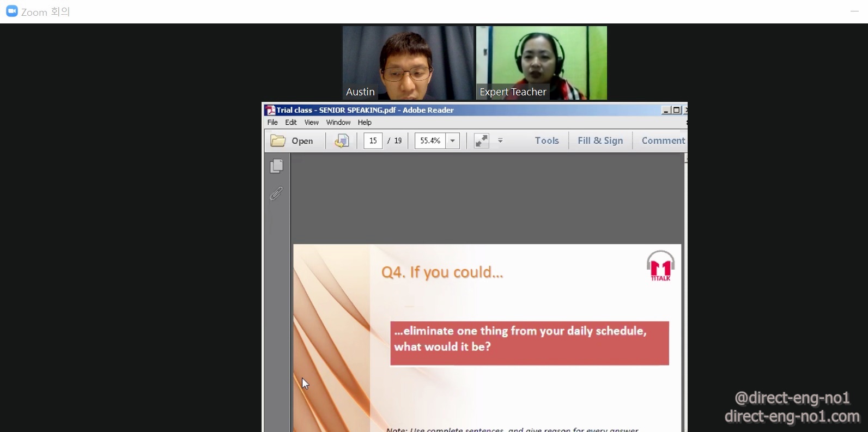Click the Adobe Reader PDF title bar icon
Image resolution: width=868 pixels, height=432 pixels.
pyautogui.click(x=270, y=110)
